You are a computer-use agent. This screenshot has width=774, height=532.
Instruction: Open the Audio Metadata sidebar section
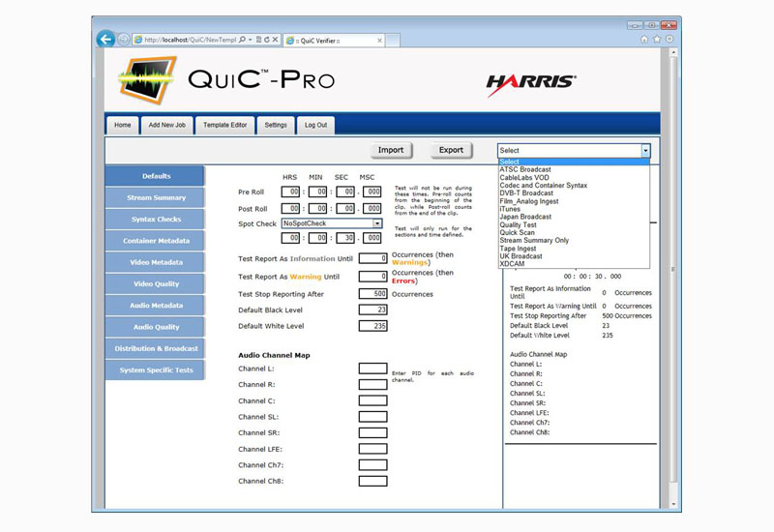pyautogui.click(x=155, y=306)
